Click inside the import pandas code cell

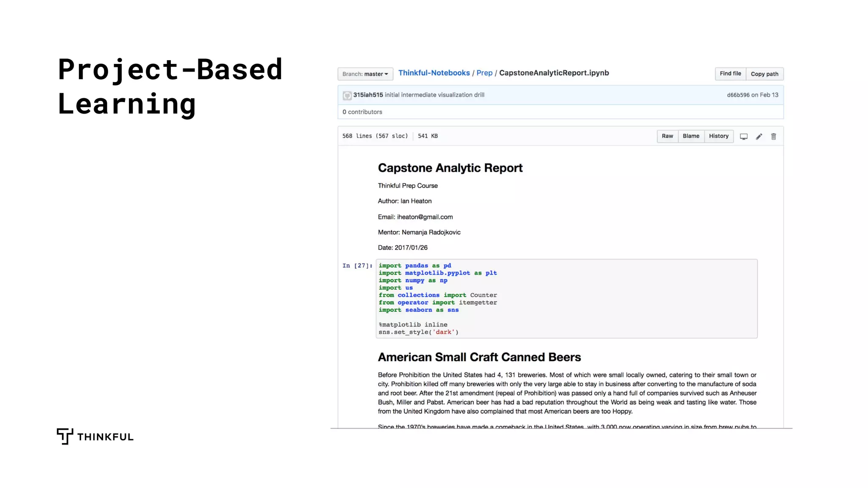click(566, 299)
